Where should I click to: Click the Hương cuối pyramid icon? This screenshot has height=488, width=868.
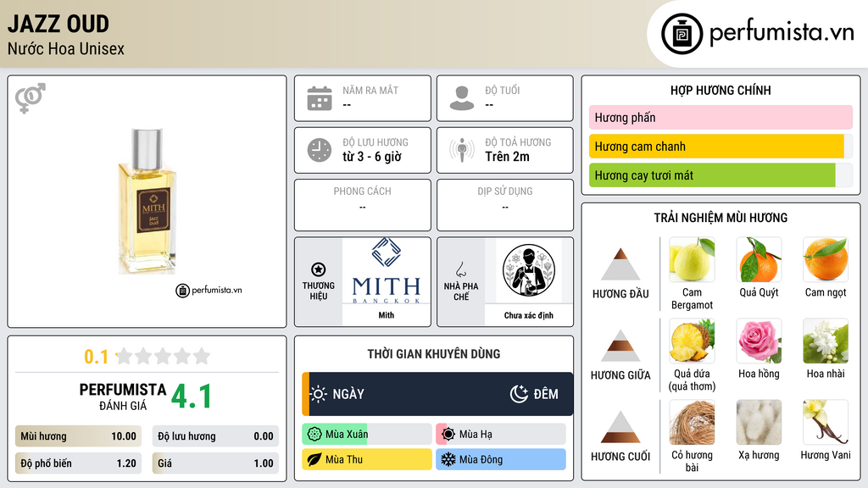coord(620,427)
